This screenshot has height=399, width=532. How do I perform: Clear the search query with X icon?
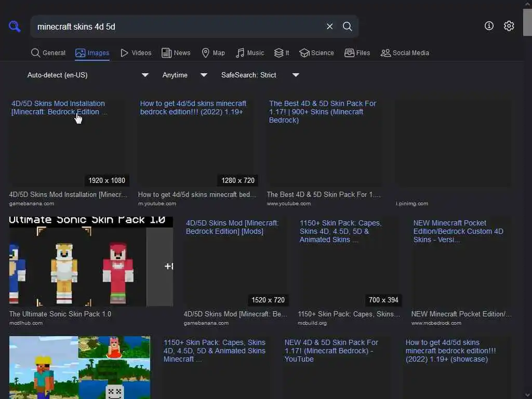pyautogui.click(x=329, y=26)
